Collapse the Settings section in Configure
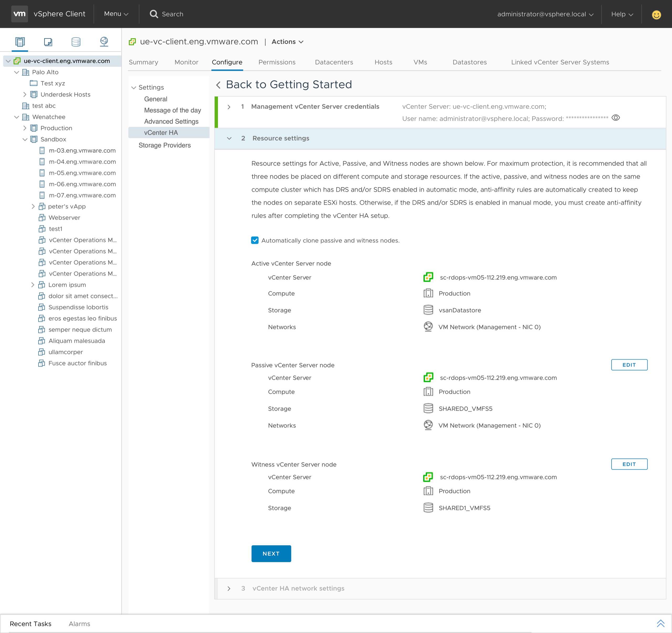Viewport: 672px width, 633px height. (x=134, y=88)
